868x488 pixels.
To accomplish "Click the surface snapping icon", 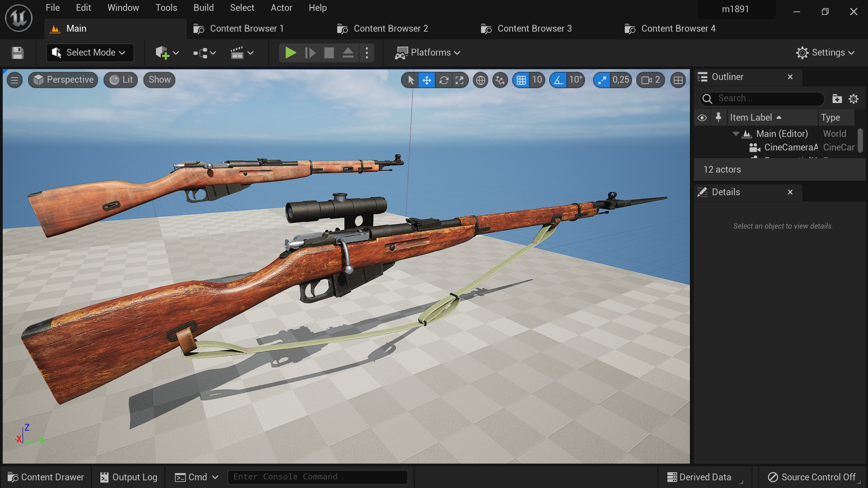I will tap(500, 80).
